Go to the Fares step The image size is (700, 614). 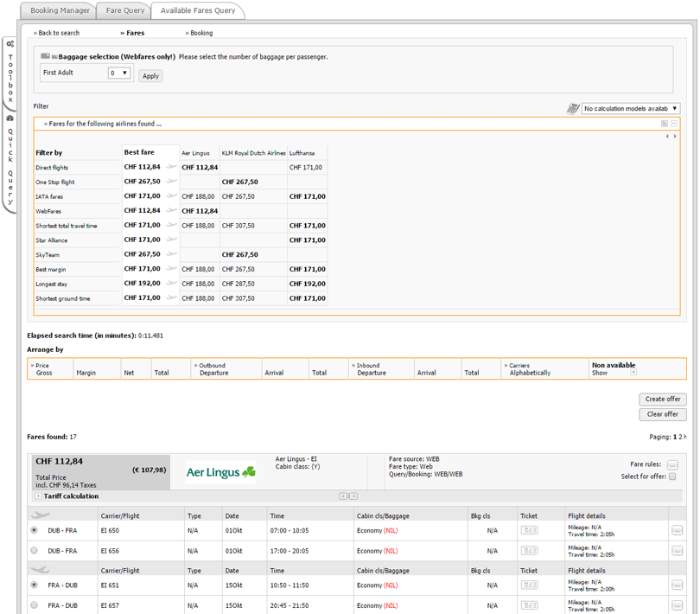(132, 33)
